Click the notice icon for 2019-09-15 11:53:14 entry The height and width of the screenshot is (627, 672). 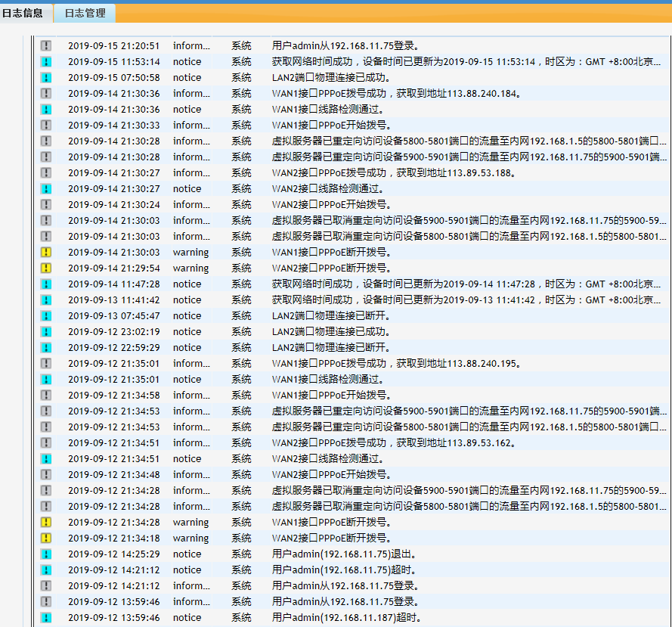pyautogui.click(x=46, y=62)
